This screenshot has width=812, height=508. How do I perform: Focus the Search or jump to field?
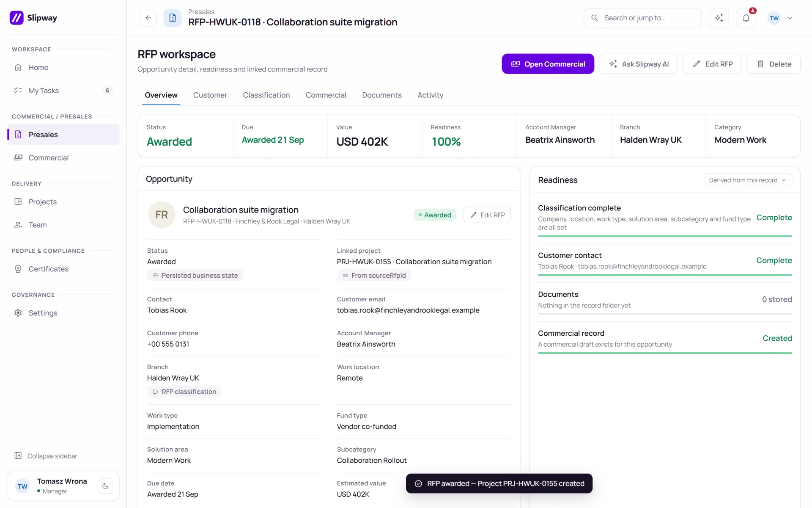point(642,18)
